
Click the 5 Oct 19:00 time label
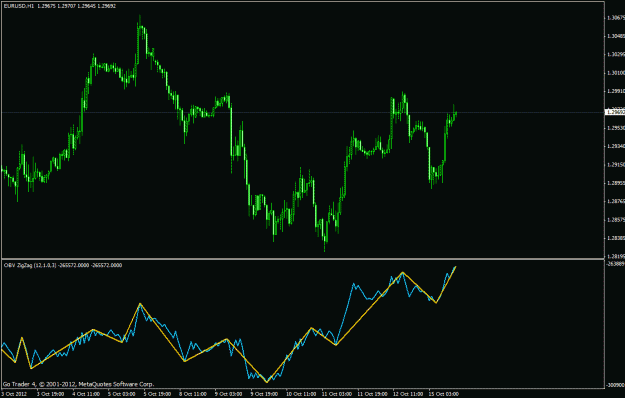click(x=157, y=394)
